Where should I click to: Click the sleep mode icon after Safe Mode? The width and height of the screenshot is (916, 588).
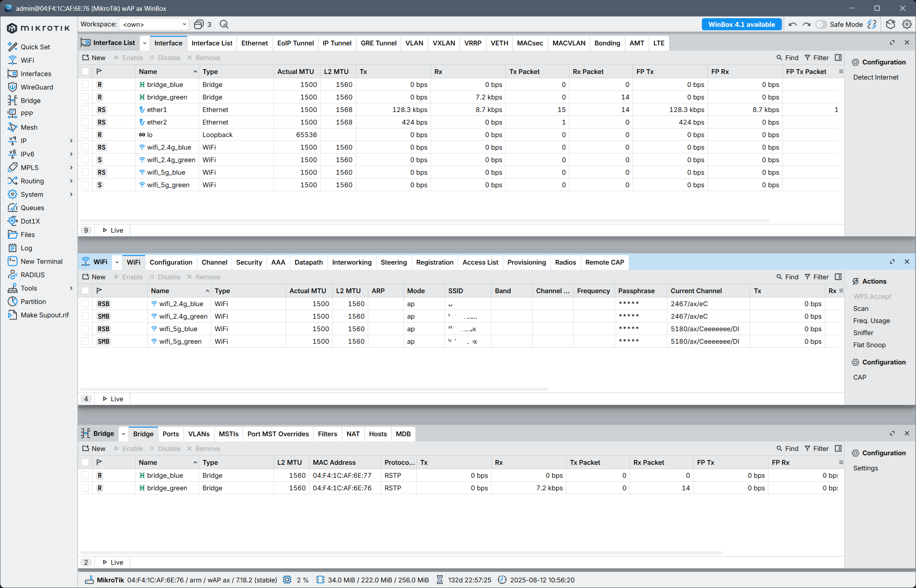coord(872,24)
